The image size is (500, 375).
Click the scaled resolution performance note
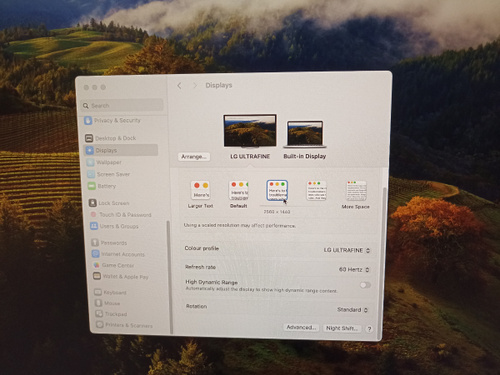coord(240,225)
